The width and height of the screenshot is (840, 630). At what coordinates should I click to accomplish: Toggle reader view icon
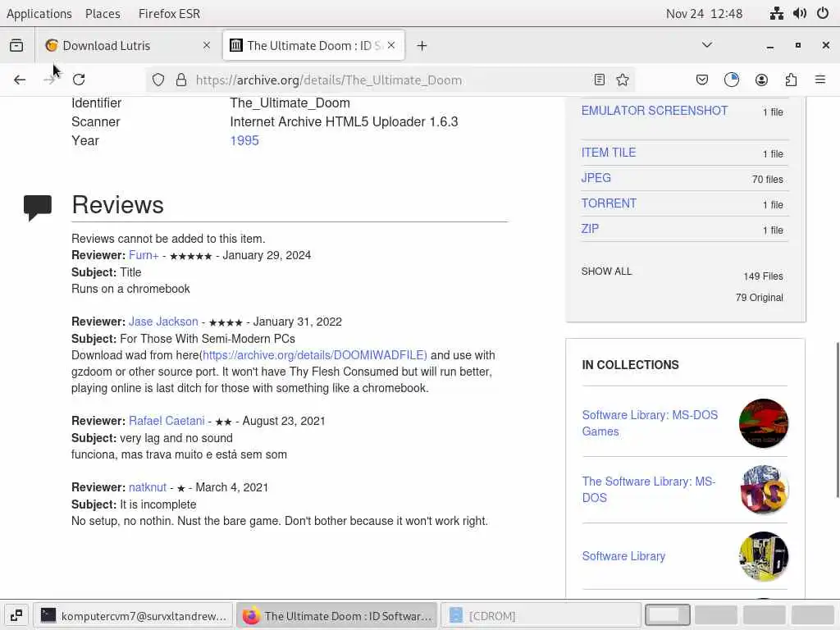click(600, 80)
